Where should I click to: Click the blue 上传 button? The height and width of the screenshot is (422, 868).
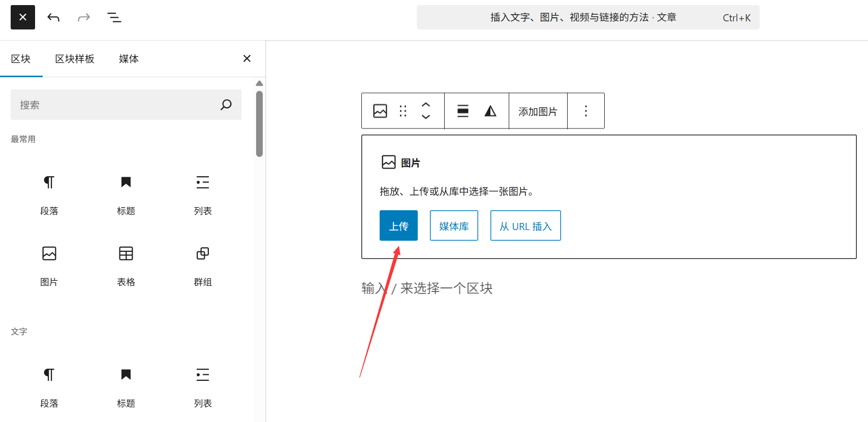tap(398, 225)
